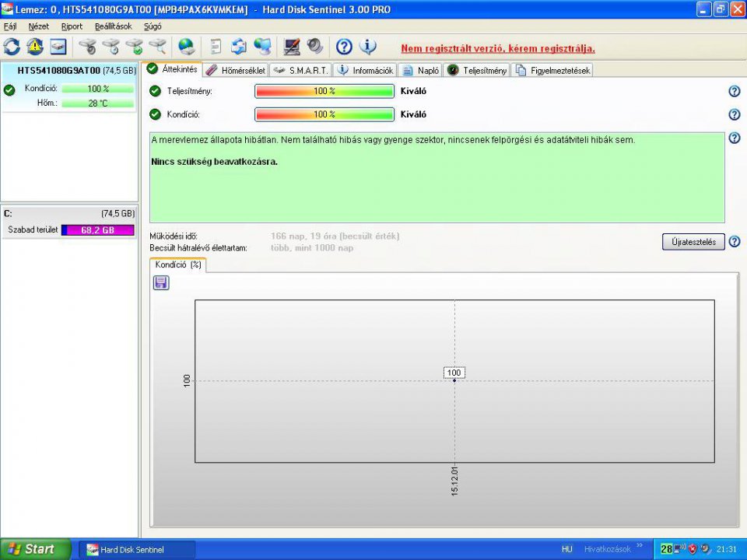747x560 pixels.
Task: Click the disk with green checkmark icon
Action: pos(135,47)
